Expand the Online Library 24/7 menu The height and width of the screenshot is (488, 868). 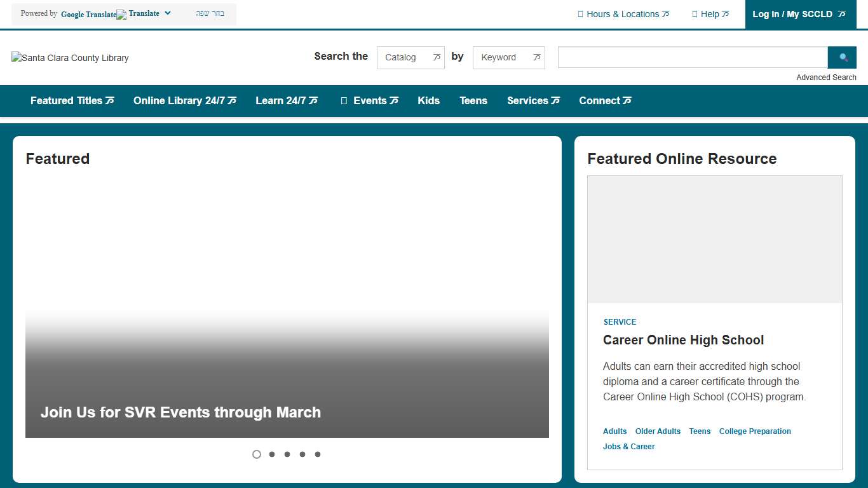pos(184,100)
